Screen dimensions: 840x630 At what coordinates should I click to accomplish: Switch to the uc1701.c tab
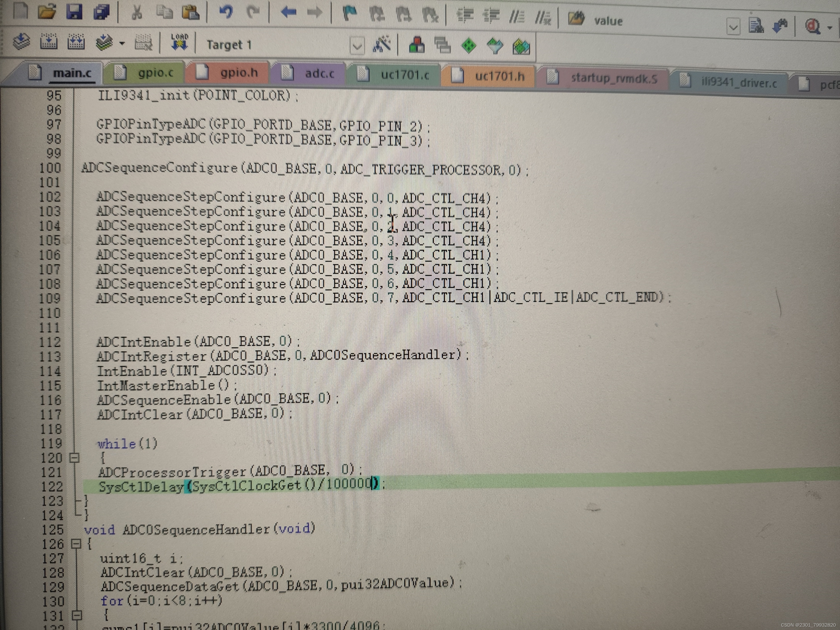[x=397, y=75]
